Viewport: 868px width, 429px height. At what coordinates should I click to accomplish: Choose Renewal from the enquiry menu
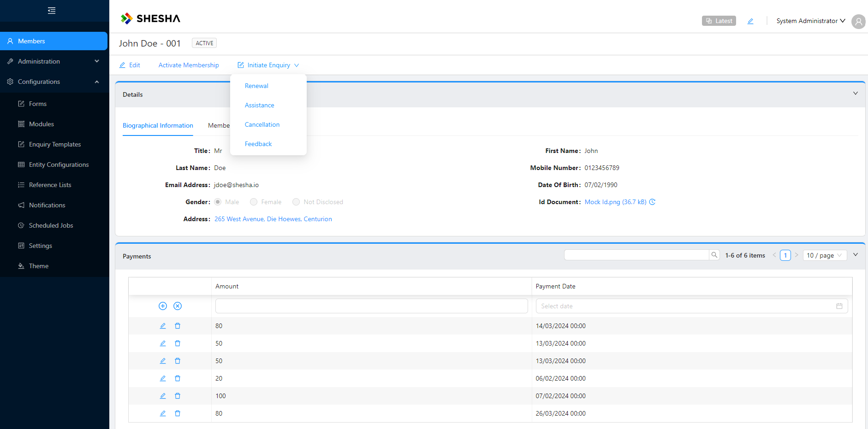click(x=268, y=86)
